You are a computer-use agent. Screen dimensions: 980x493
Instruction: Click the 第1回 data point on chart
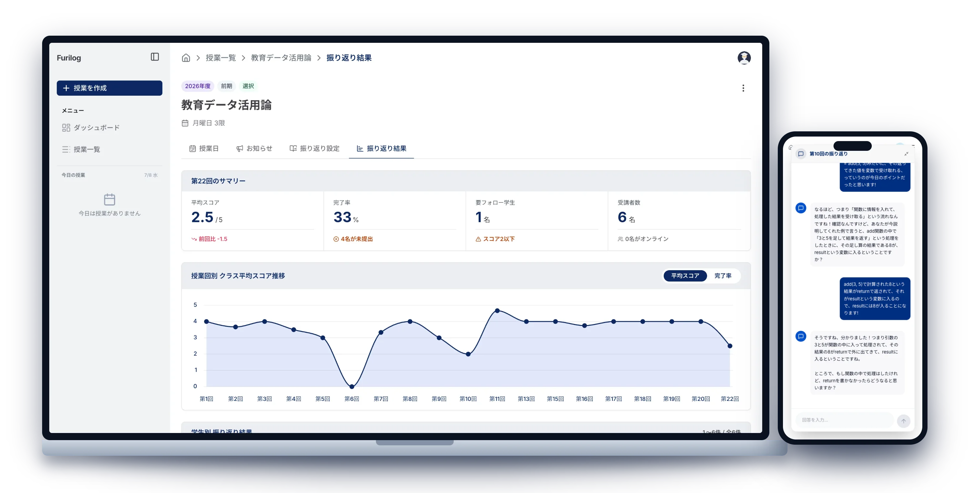tap(206, 322)
